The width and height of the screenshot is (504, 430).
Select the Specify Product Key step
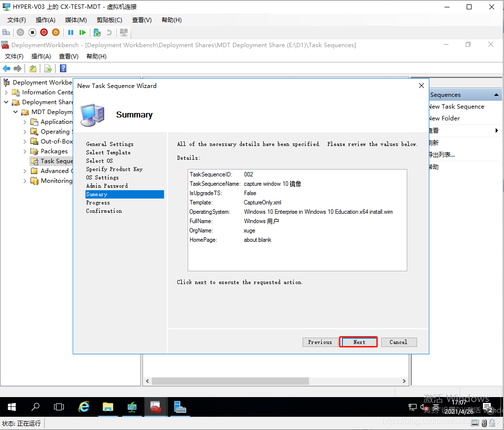tap(114, 169)
